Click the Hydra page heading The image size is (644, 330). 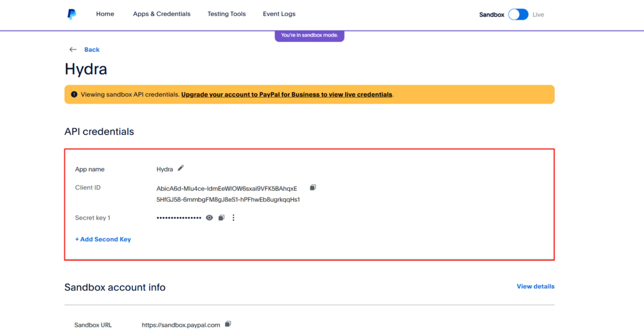[86, 69]
